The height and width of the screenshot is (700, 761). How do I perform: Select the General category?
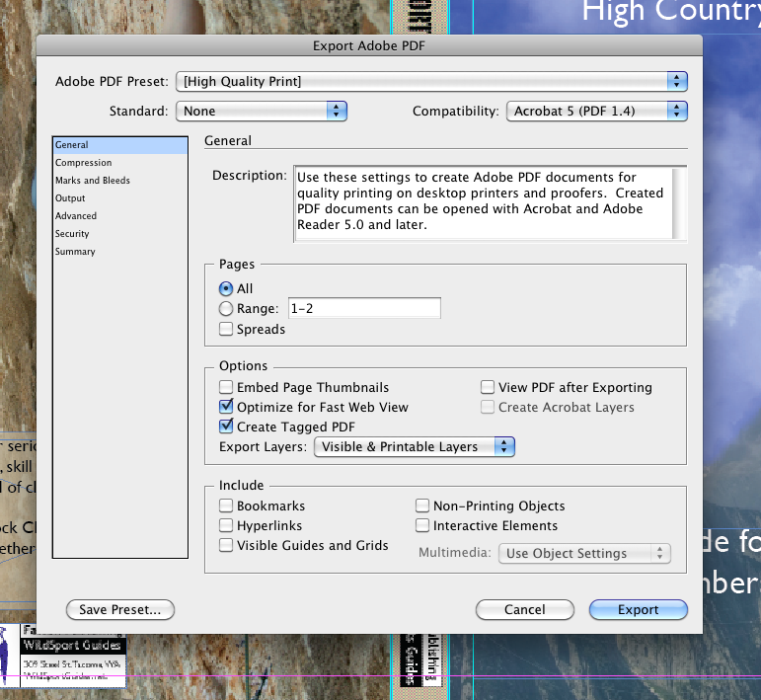[x=119, y=145]
